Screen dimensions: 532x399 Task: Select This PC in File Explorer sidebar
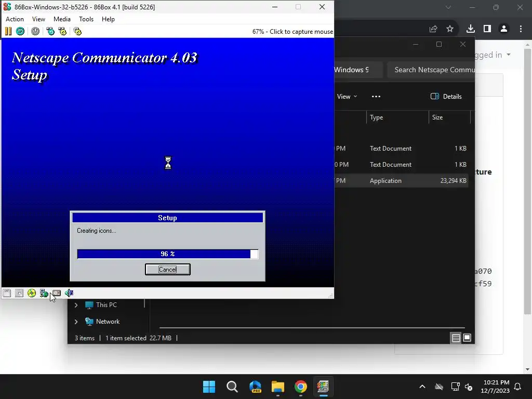[106, 304]
